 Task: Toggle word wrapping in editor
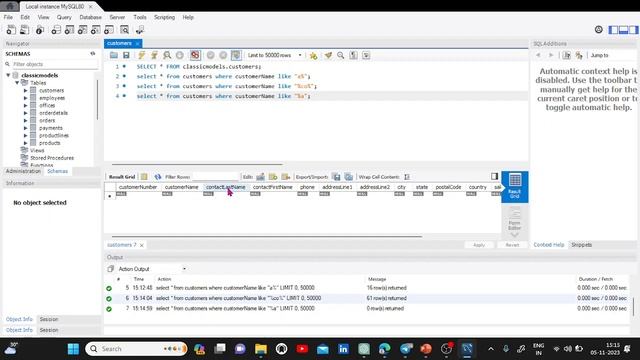[366, 55]
